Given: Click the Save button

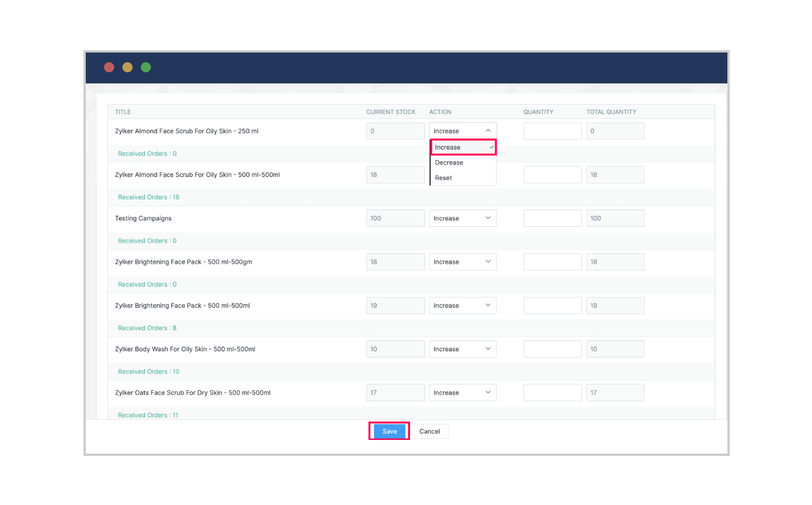Looking at the screenshot, I should click(389, 431).
